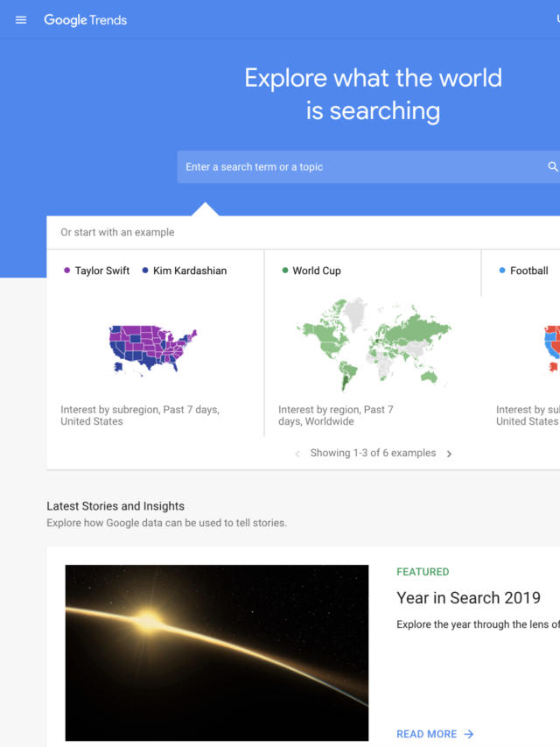
Task: Click the right chevron to show next examples
Action: 449,454
